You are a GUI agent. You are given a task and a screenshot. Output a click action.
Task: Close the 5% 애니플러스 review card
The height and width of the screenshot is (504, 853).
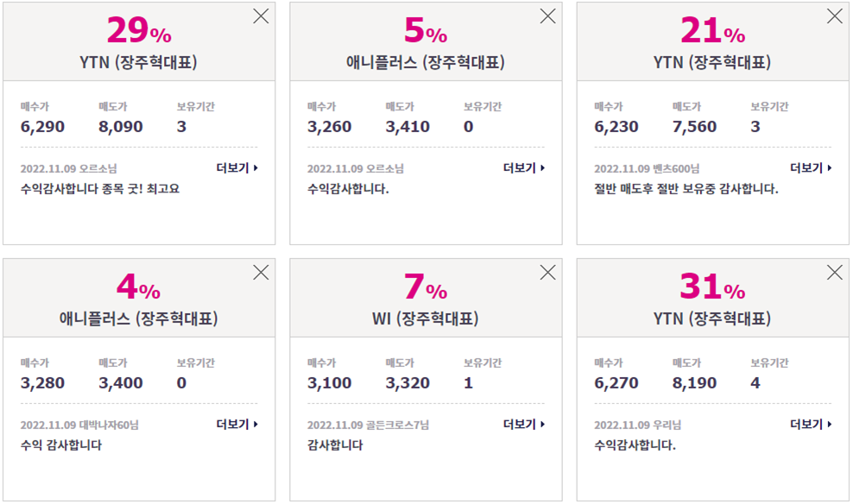pos(548,16)
